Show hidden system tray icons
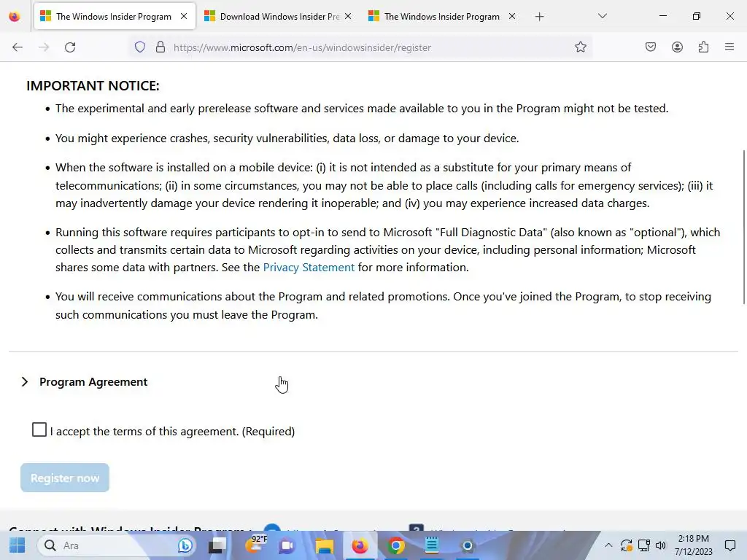 tap(608, 545)
